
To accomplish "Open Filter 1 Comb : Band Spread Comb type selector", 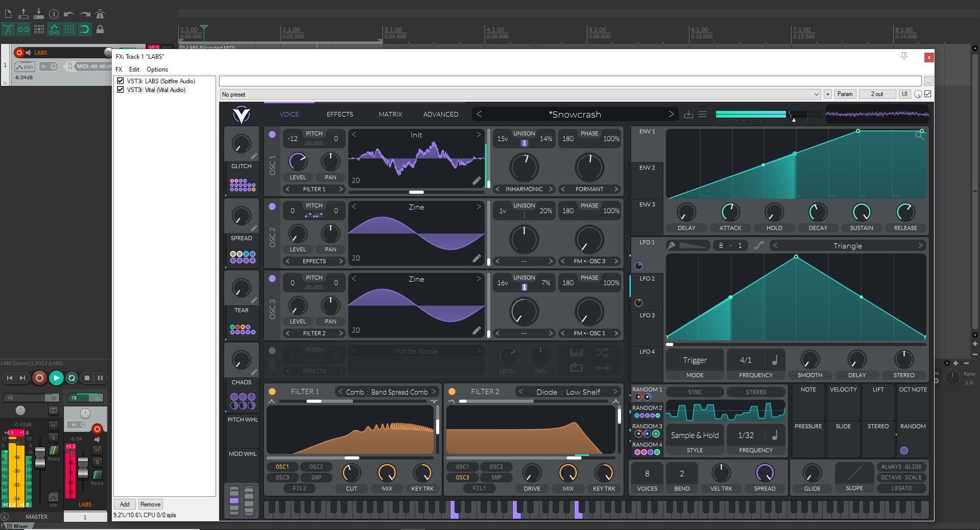I will click(387, 392).
